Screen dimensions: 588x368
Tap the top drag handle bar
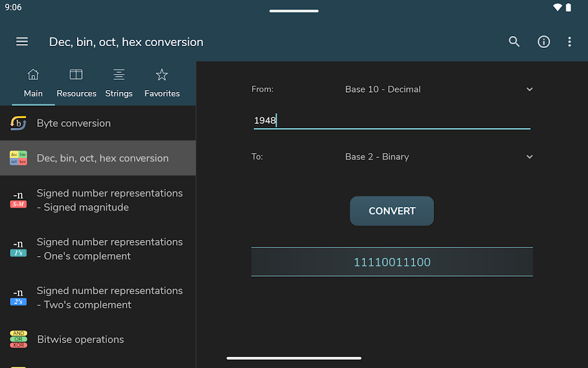pyautogui.click(x=294, y=11)
